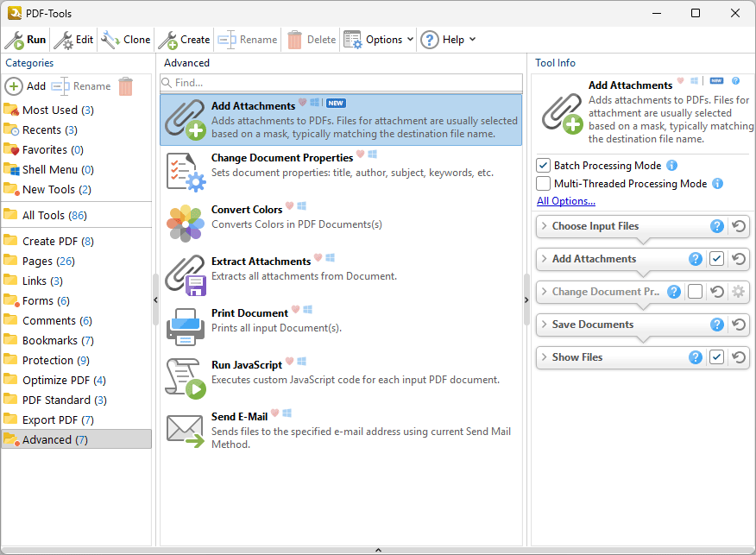This screenshot has width=756, height=555.
Task: Reset the Save Documents step settings
Action: pos(739,325)
